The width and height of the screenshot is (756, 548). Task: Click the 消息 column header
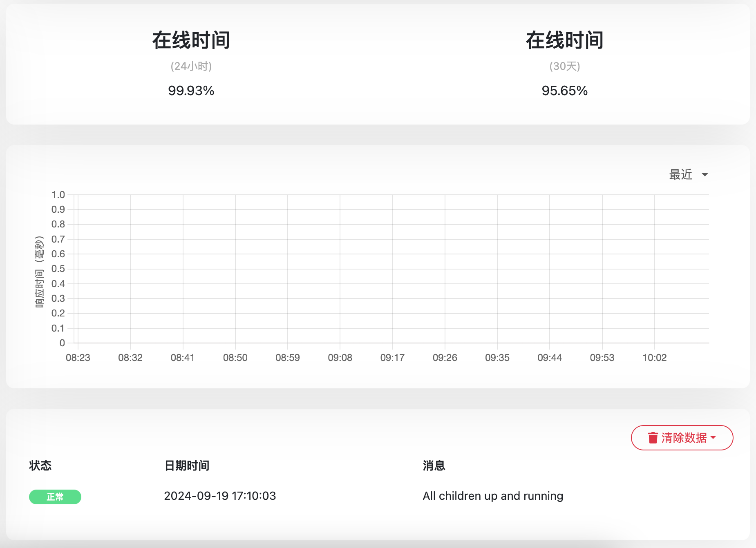tap(434, 466)
